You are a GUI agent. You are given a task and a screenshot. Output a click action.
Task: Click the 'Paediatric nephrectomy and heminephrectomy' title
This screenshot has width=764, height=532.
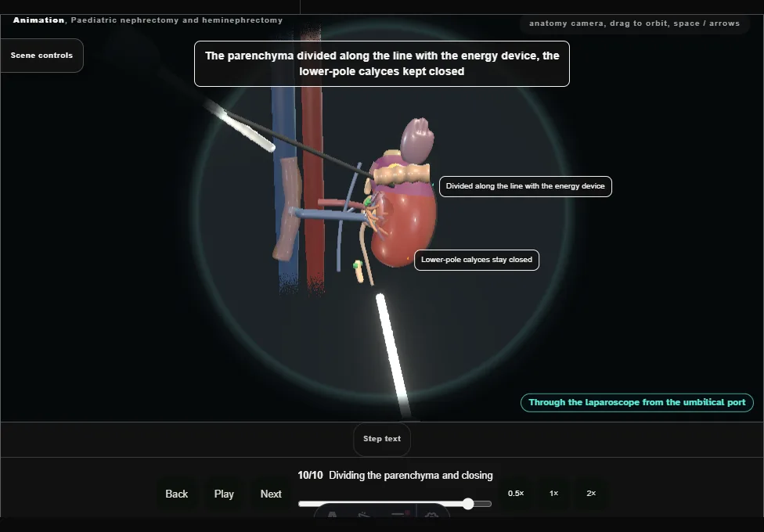tap(177, 20)
